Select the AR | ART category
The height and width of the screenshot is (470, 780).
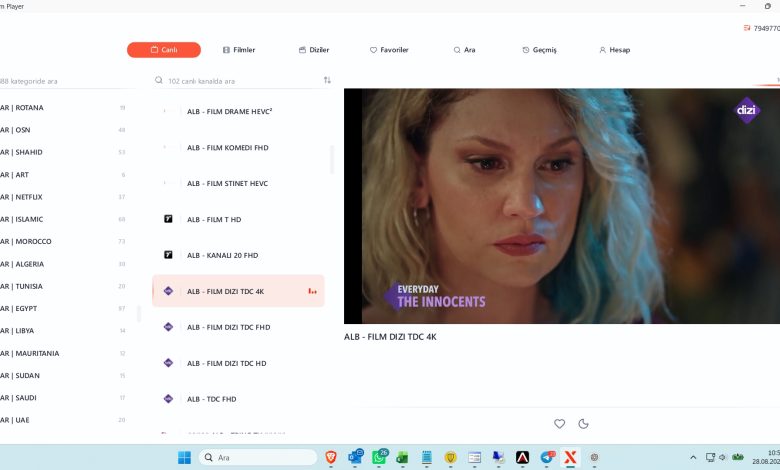(64, 175)
